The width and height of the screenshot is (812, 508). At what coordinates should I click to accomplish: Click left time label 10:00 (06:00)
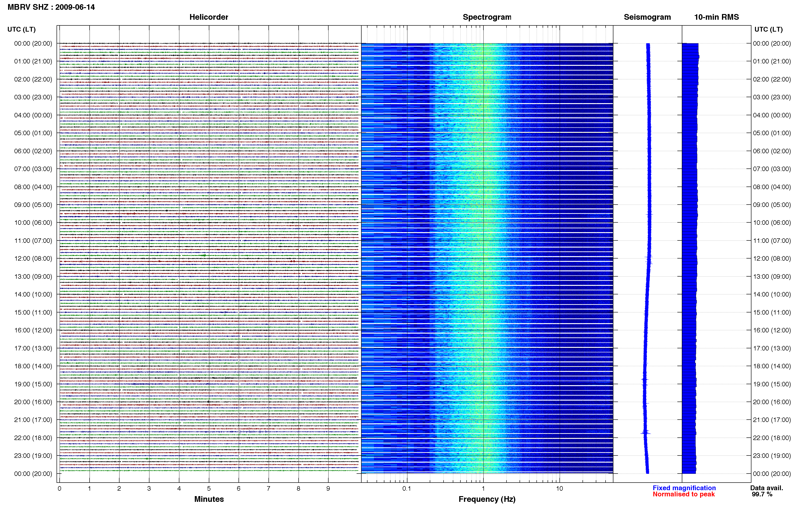pos(33,222)
